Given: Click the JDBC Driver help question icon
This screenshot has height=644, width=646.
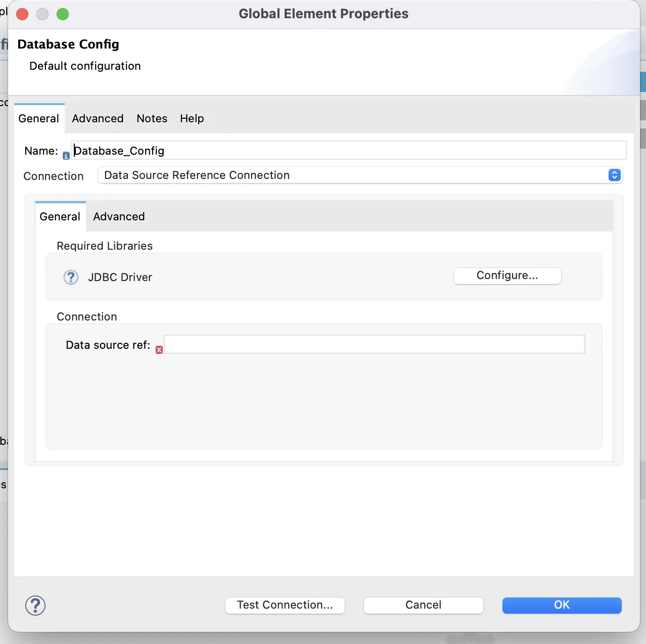Looking at the screenshot, I should click(x=71, y=277).
